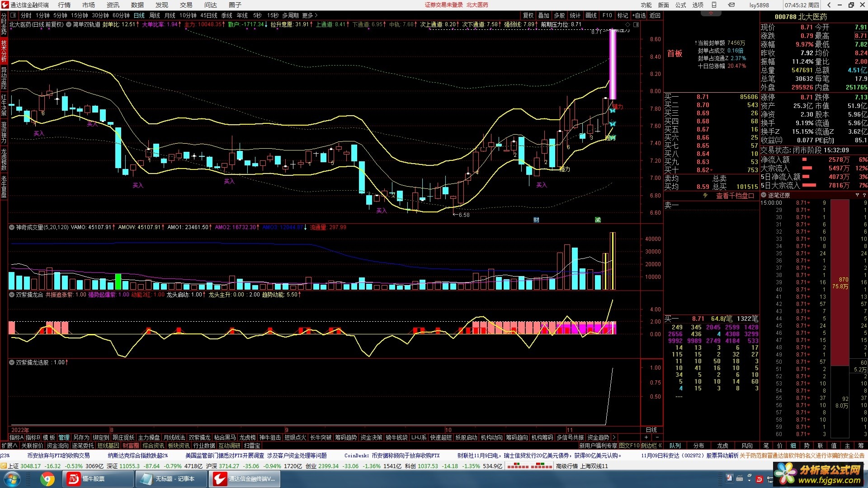The height and width of the screenshot is (488, 868).
Task: Click the 财 marker on the main chart
Action: [x=536, y=220]
